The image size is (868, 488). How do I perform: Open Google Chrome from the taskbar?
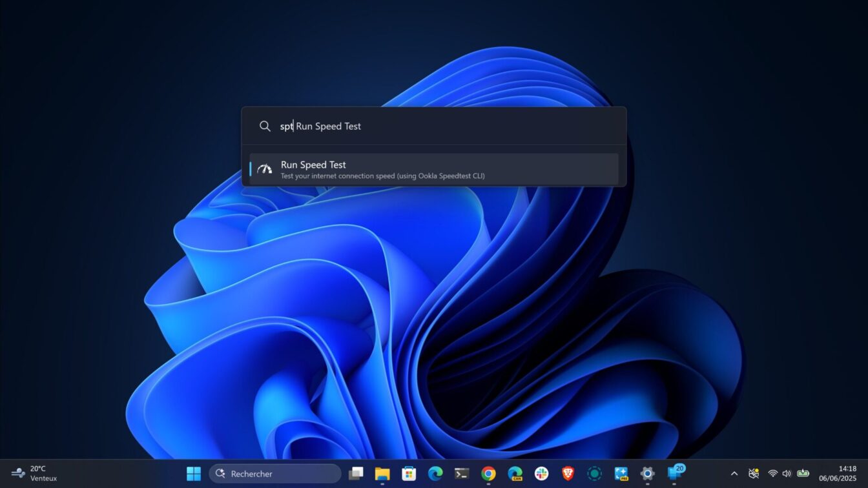pyautogui.click(x=488, y=474)
